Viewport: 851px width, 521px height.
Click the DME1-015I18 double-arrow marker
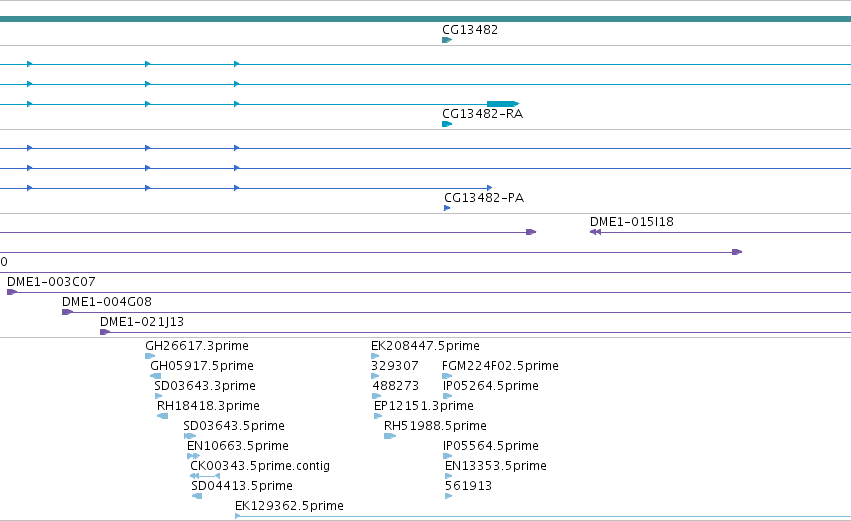tap(595, 232)
